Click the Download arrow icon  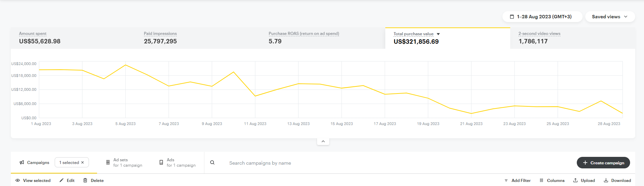pyautogui.click(x=606, y=181)
